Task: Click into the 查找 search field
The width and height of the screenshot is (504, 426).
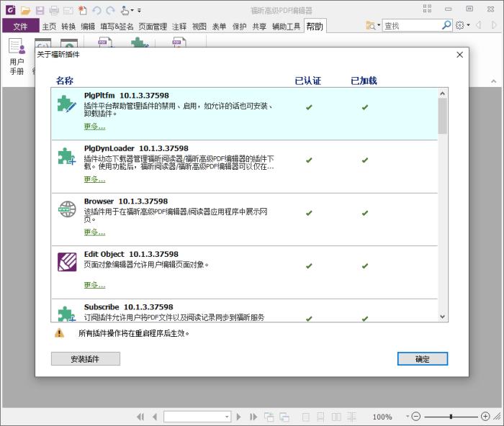Action: coord(411,25)
